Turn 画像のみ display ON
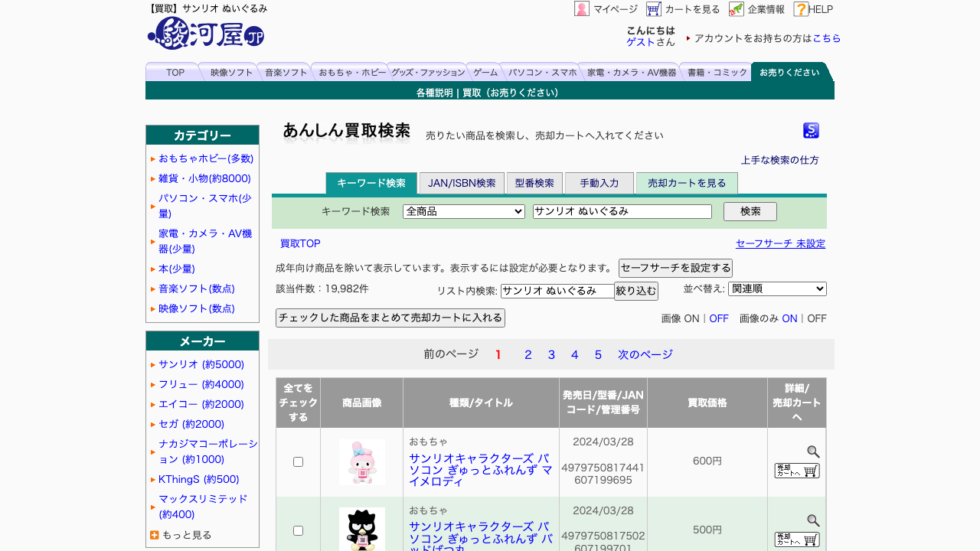This screenshot has width=980, height=551. (789, 318)
